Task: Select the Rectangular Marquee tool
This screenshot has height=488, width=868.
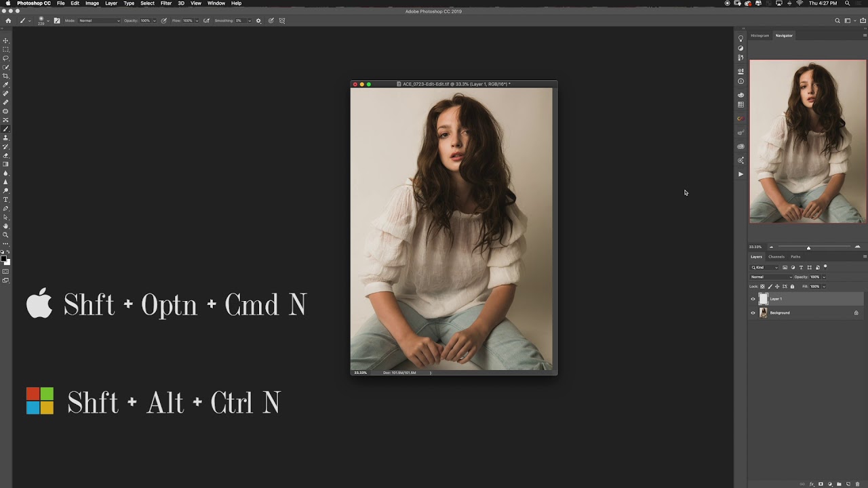Action: (x=6, y=49)
